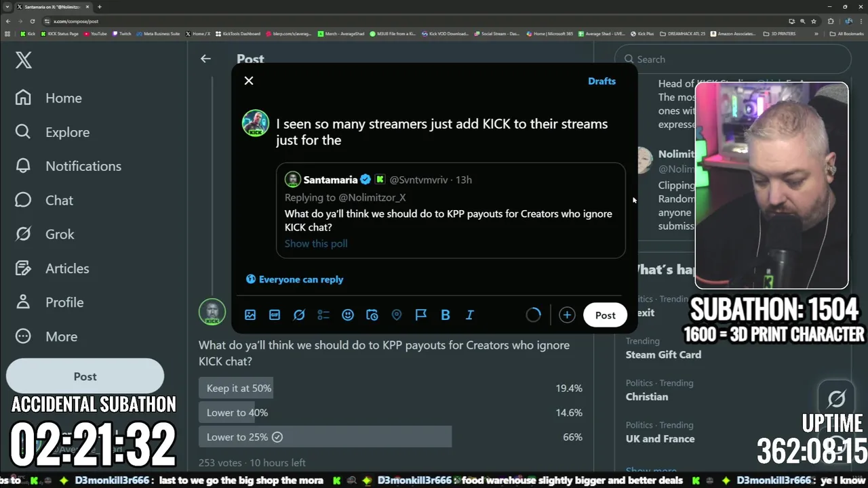
Task: Expand the tab search dropdown arrow
Action: point(7,7)
